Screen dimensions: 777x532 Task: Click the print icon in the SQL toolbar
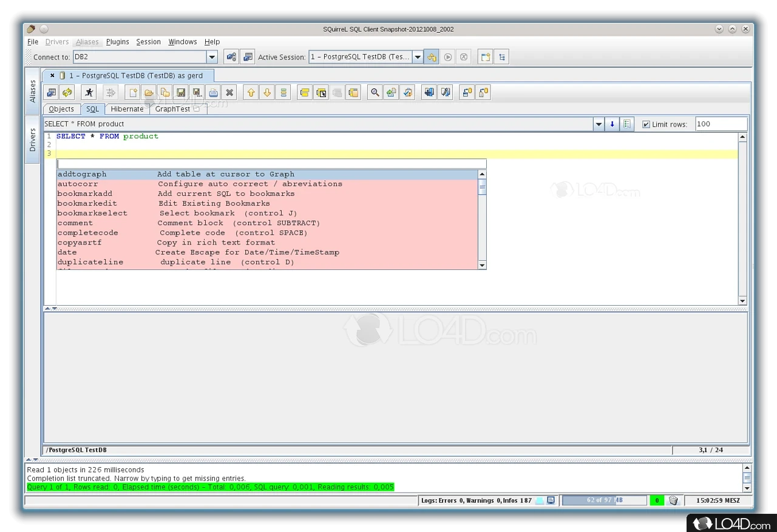coord(213,93)
